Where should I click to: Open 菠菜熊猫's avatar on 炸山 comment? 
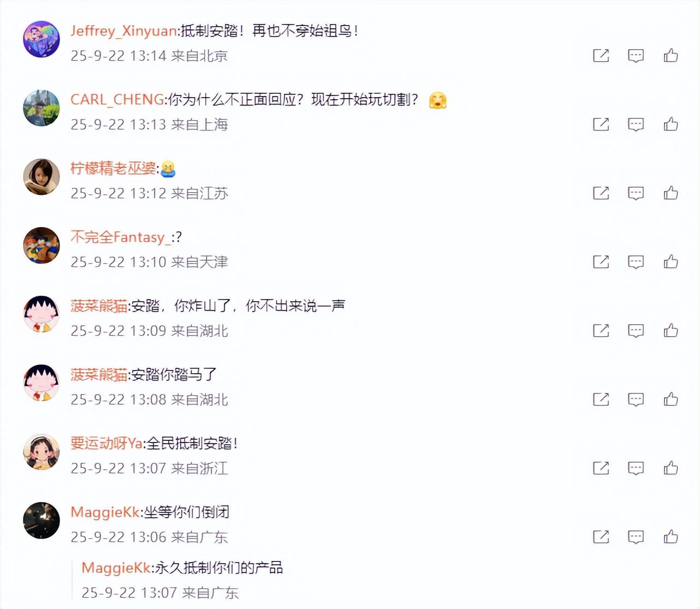[41, 314]
